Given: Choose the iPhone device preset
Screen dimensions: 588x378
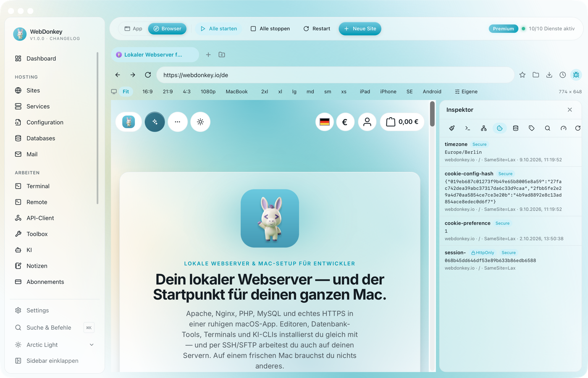Looking at the screenshot, I should [388, 92].
